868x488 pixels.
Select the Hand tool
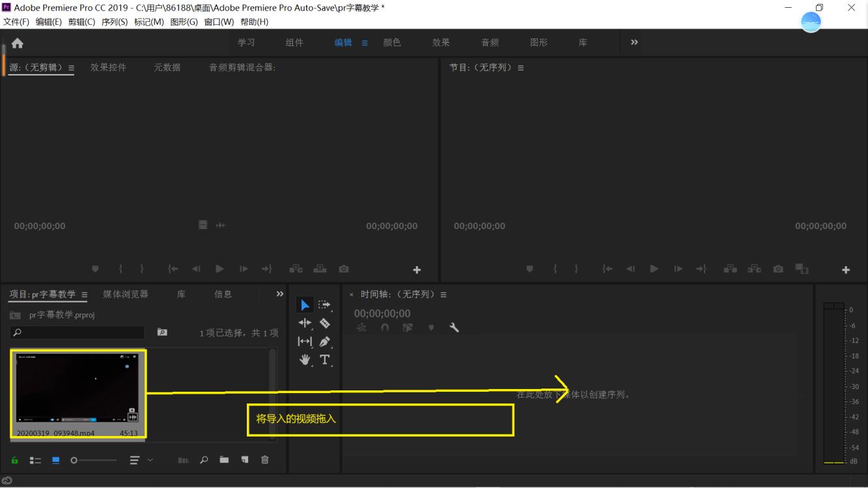click(304, 359)
